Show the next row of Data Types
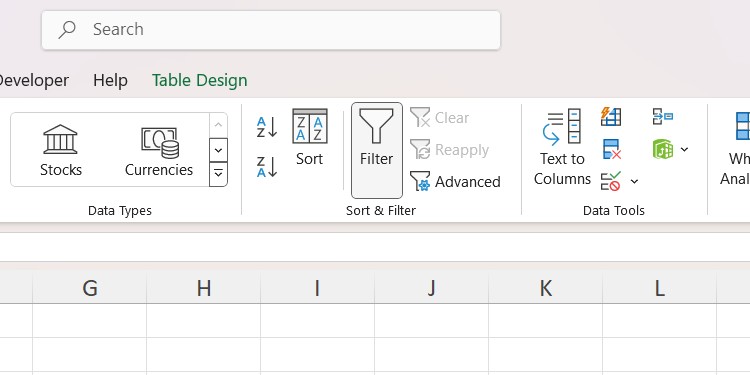 tap(218, 150)
